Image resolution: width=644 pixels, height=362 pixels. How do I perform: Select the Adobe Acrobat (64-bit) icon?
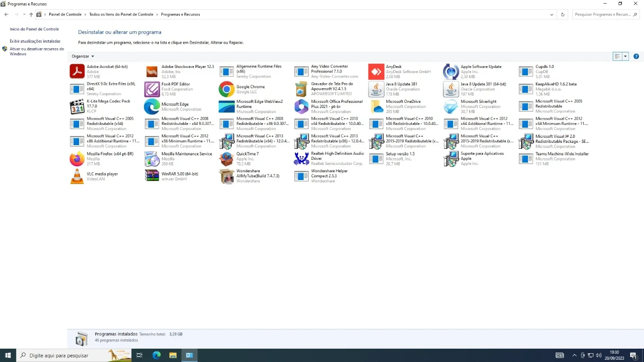pyautogui.click(x=77, y=72)
